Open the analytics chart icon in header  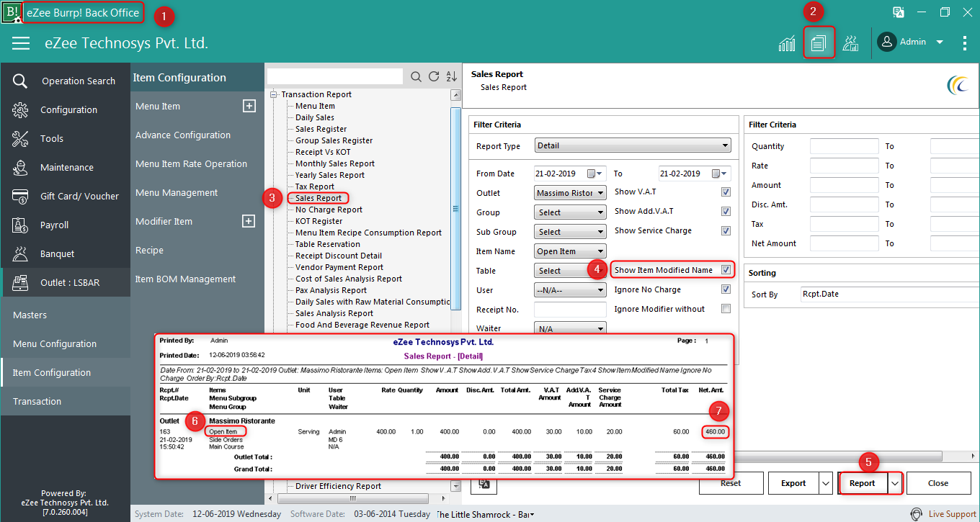point(787,43)
